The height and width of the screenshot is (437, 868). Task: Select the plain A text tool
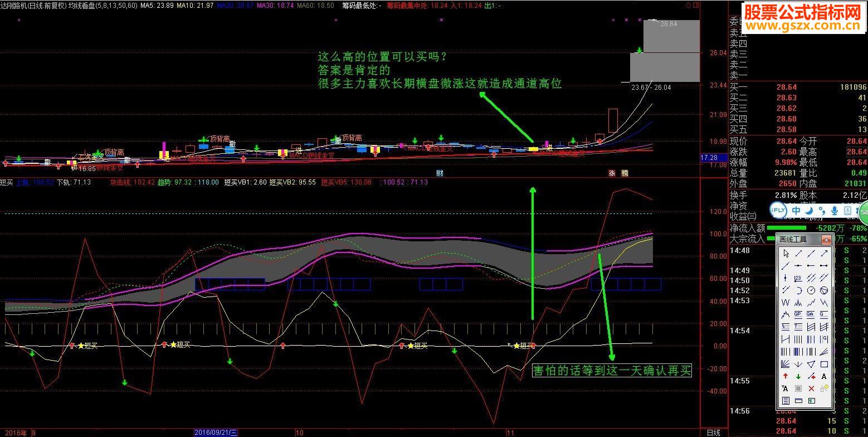[824, 376]
